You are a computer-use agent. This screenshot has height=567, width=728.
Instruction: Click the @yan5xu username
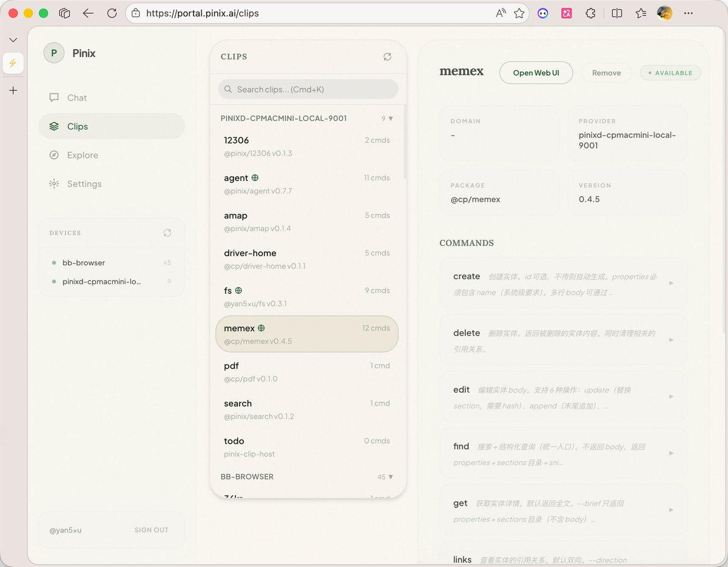tap(66, 530)
